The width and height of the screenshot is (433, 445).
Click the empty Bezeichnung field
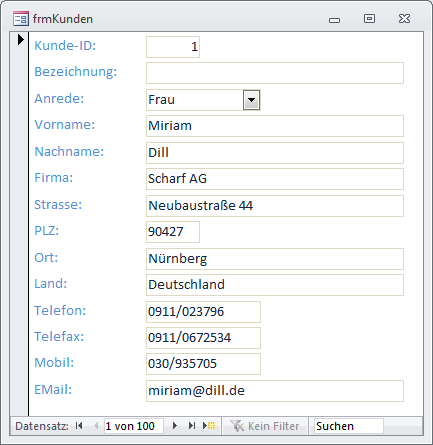[275, 73]
